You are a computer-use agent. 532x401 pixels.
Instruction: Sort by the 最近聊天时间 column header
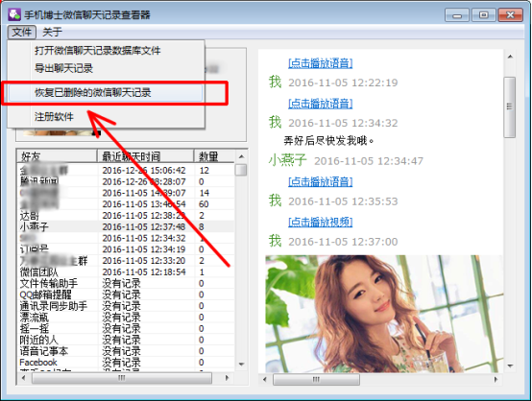(x=146, y=156)
